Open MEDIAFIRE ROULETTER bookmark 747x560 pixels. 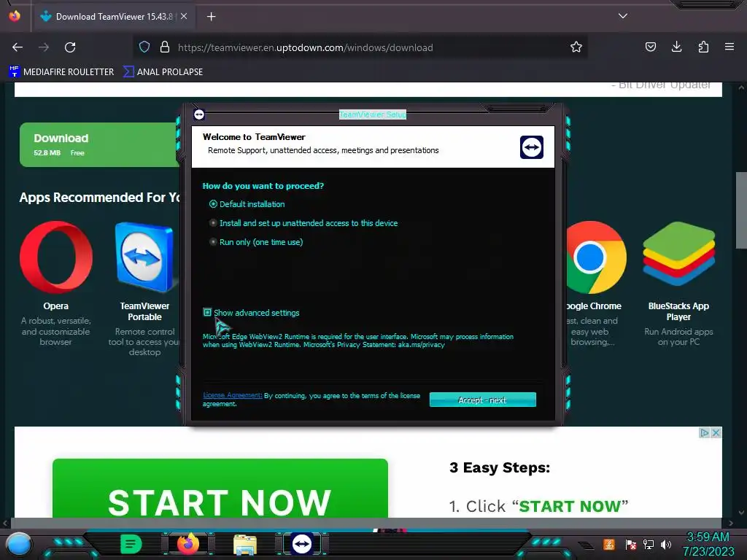tap(61, 72)
